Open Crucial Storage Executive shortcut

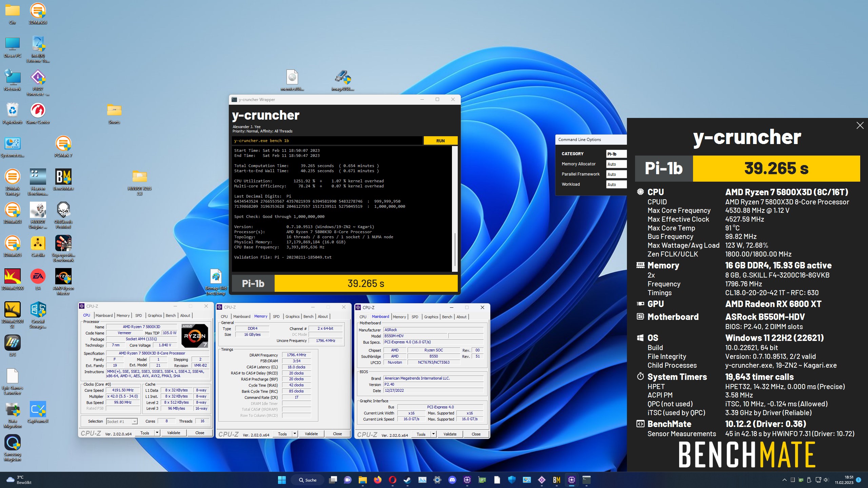click(x=38, y=315)
